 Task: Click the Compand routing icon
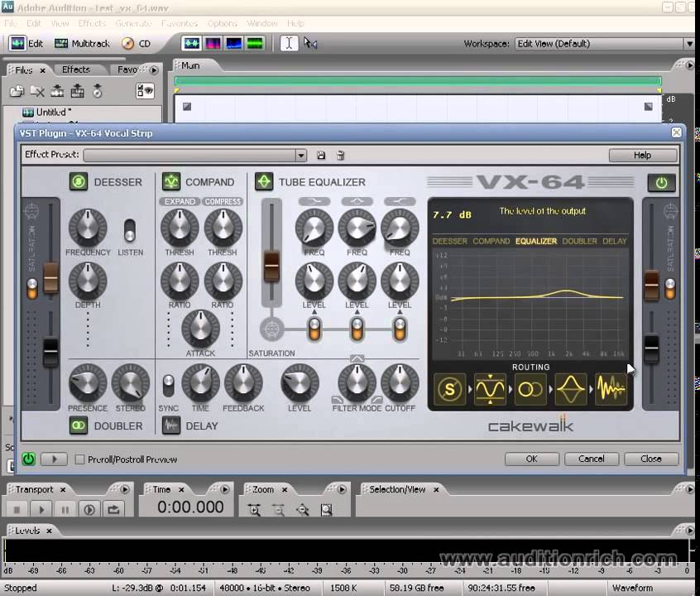(490, 389)
